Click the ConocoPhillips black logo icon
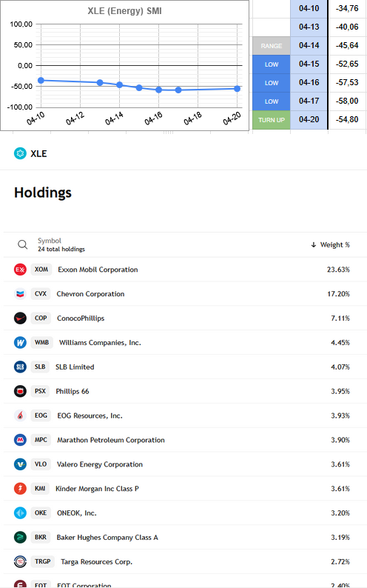 [20, 318]
